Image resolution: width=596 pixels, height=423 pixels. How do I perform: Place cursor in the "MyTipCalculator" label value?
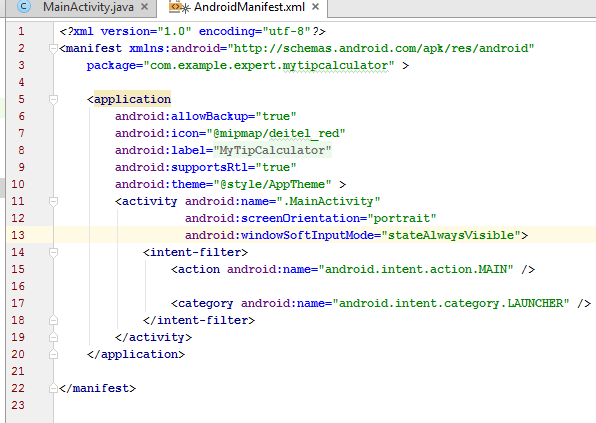click(x=273, y=151)
